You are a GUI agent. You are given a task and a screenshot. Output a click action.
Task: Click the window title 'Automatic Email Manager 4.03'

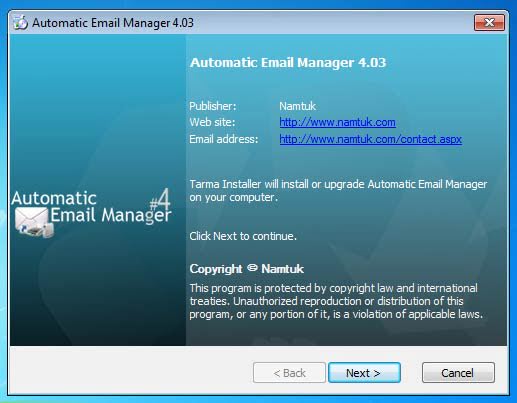tap(113, 23)
